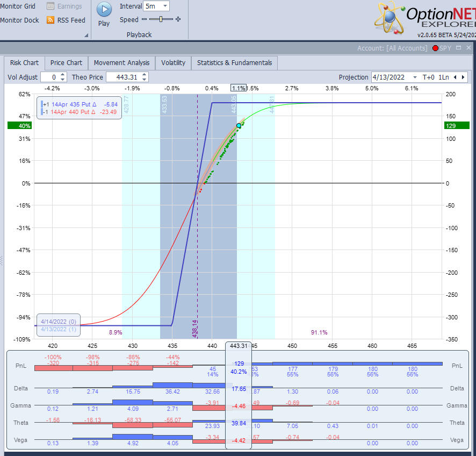This screenshot has width=476, height=456.
Task: Click the Theta -58.33 bar value
Action: [x=133, y=420]
